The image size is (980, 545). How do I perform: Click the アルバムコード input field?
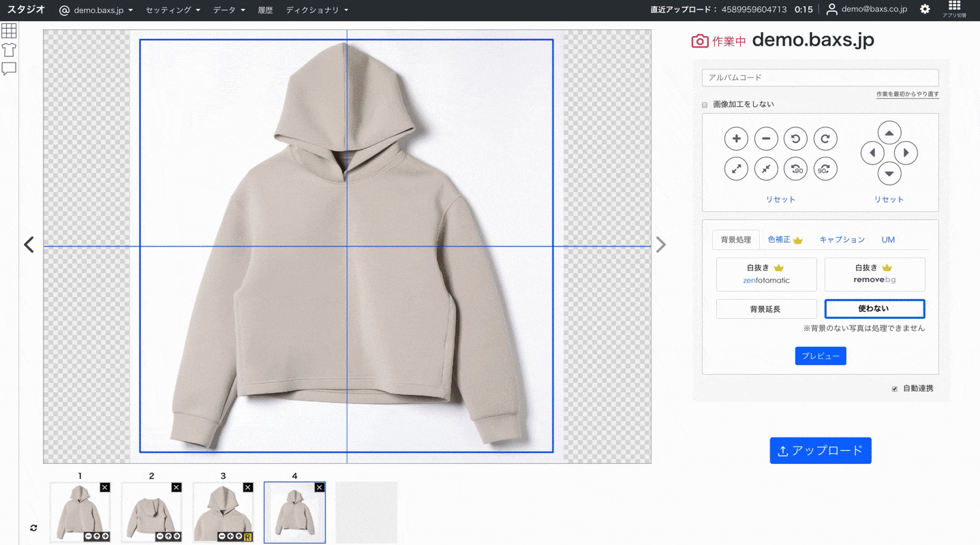coord(820,78)
